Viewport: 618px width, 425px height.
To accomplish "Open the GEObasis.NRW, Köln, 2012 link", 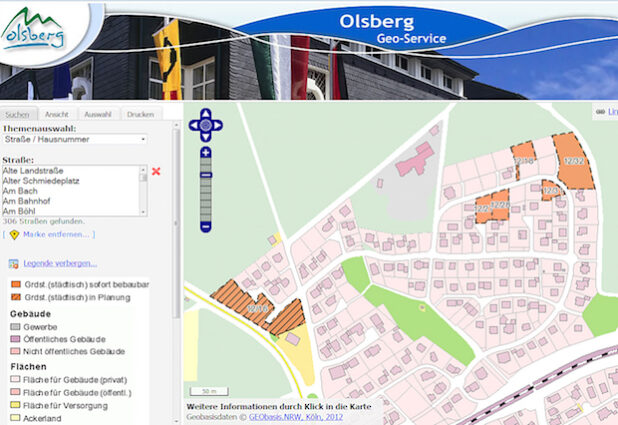I will point(296,417).
